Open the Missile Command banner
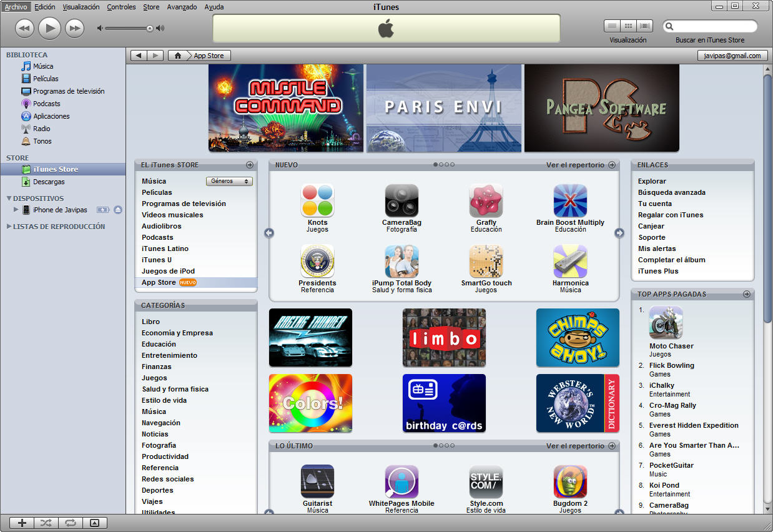Image resolution: width=773 pixels, height=532 pixels. coord(286,108)
